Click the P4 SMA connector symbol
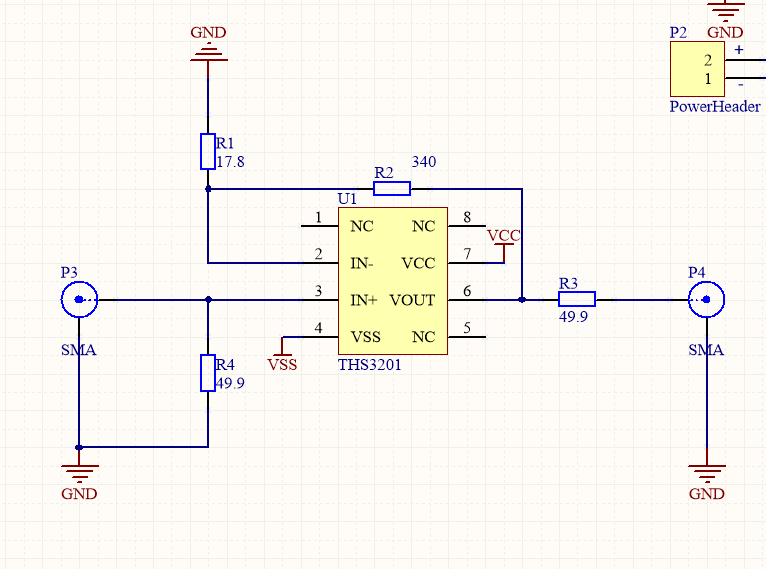This screenshot has height=569, width=766. pos(706,299)
